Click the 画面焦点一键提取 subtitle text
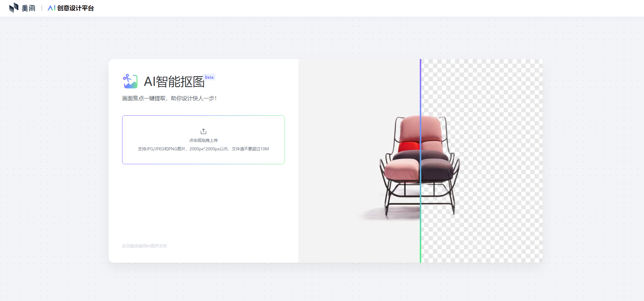This screenshot has width=644, height=301. coord(169,98)
